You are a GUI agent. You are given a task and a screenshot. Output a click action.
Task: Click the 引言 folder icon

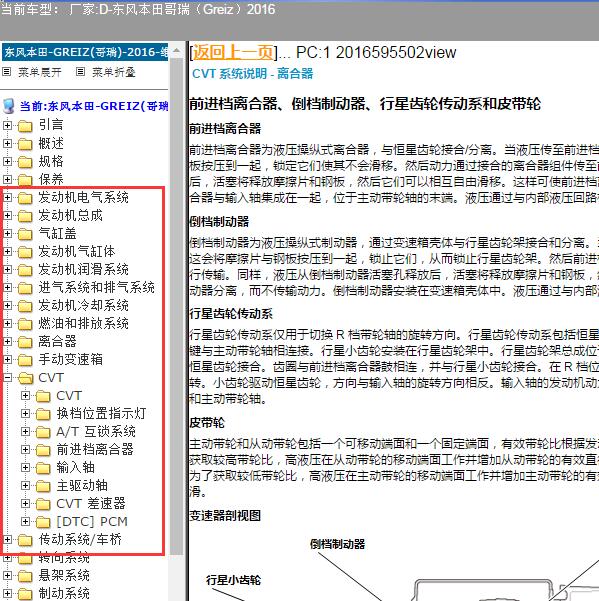tap(25, 125)
